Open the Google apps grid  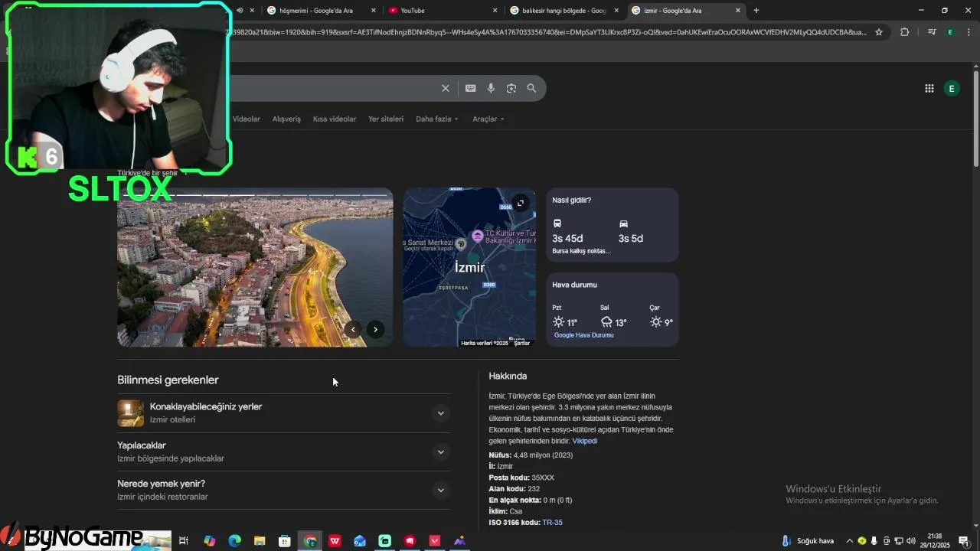click(x=929, y=89)
